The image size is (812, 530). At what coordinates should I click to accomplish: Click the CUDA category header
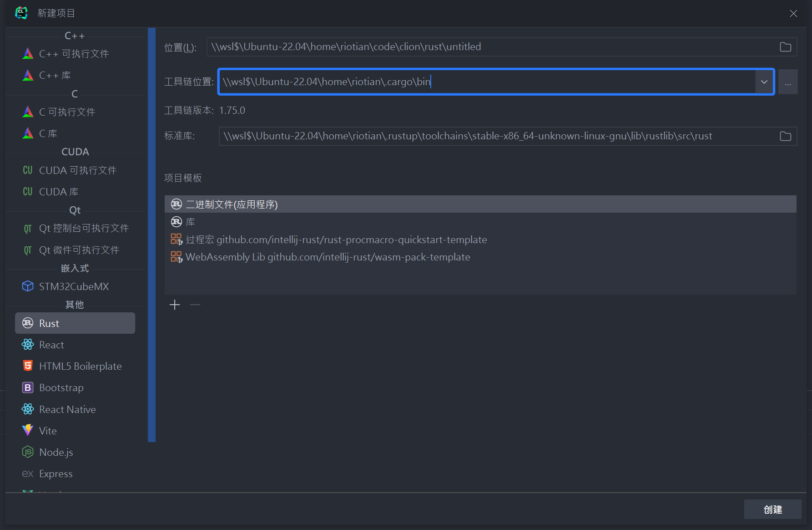[x=75, y=152]
